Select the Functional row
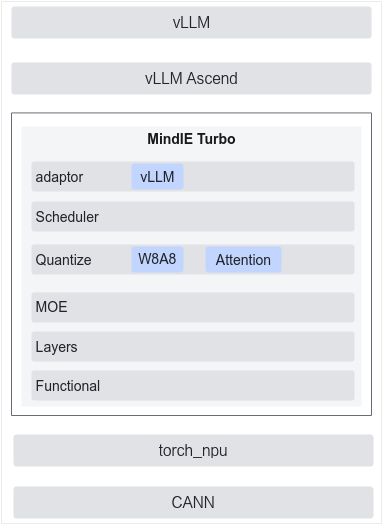Screen dimensions: 382x524 (193, 385)
